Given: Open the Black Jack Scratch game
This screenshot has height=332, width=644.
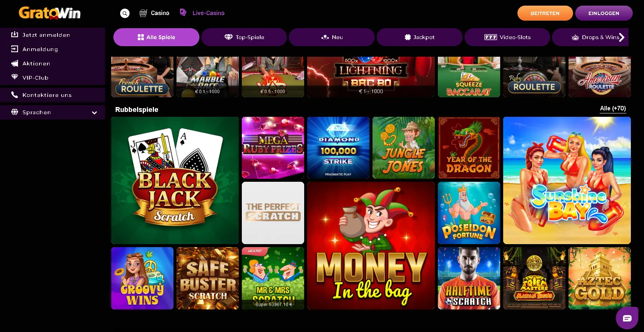Looking at the screenshot, I should coord(175,180).
